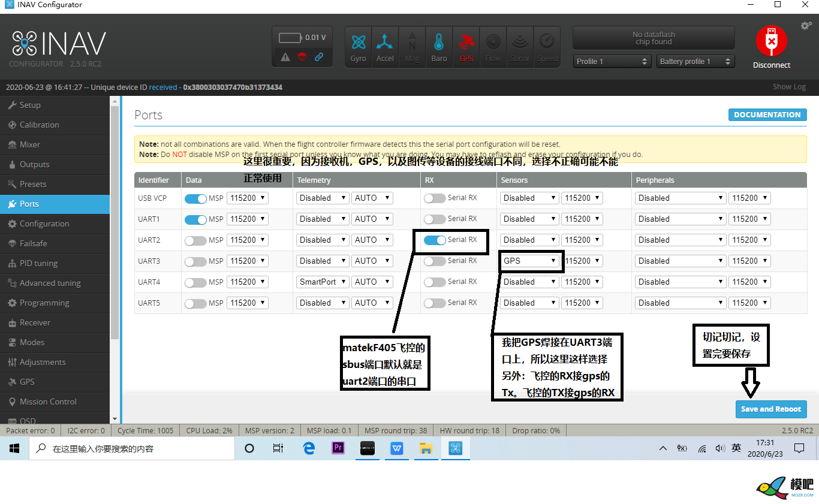The image size is (819, 504).
Task: Click the INAV Configurator taskbar icon
Action: 456,448
